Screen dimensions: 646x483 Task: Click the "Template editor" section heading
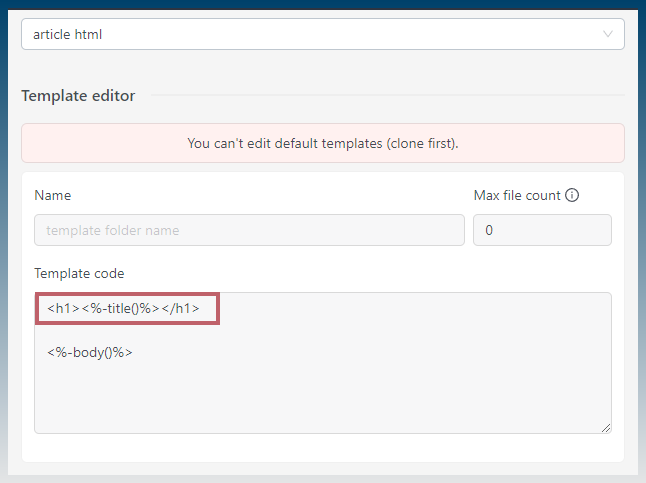point(78,96)
